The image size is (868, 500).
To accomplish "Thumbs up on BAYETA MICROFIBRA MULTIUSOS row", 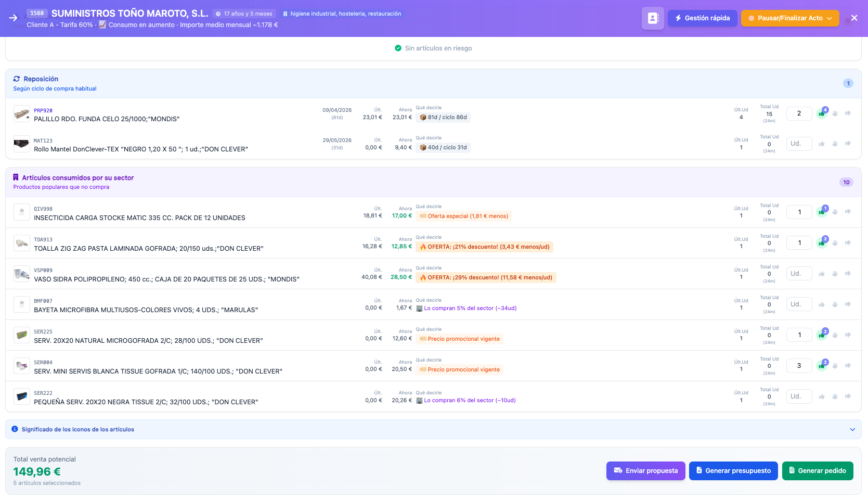I will click(x=822, y=304).
